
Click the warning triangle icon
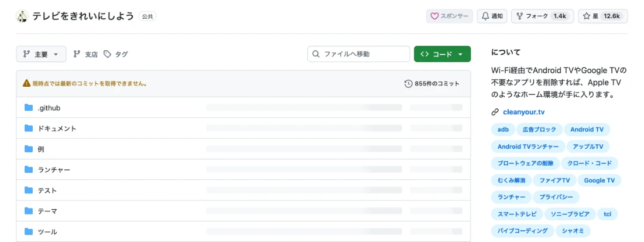tap(26, 83)
